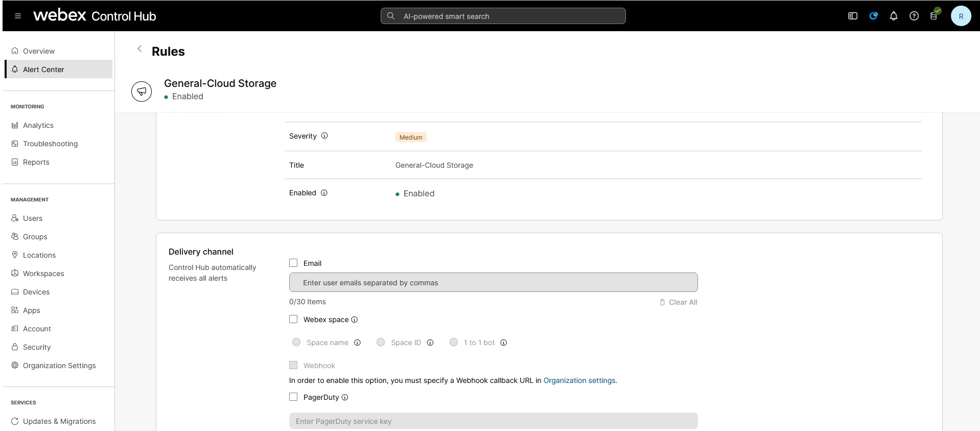Screen dimensions: 980x431
Task: Click the 0/30 Items counter
Action: coord(308,302)
